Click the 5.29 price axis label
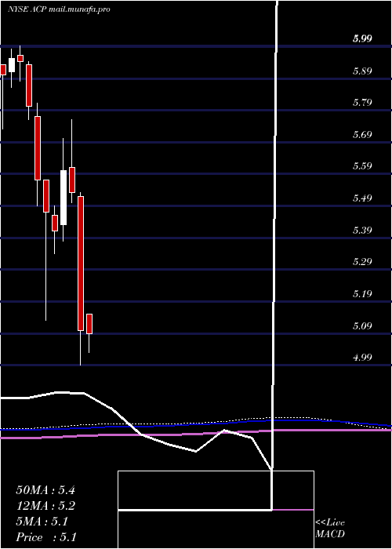 [361, 261]
